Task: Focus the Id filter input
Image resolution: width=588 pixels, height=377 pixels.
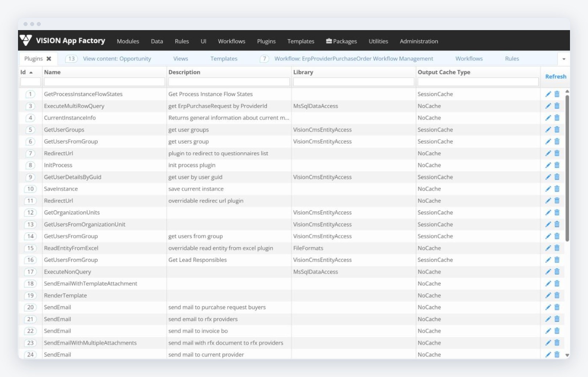Action: tap(31, 82)
